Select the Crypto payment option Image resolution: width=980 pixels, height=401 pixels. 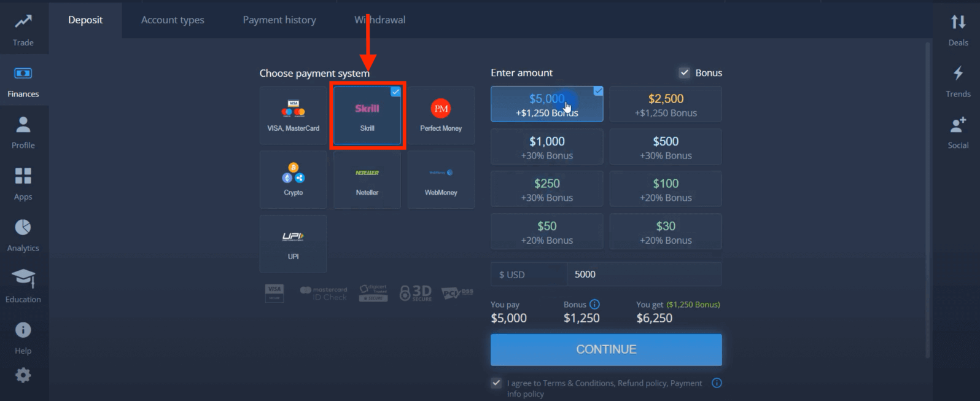point(294,179)
